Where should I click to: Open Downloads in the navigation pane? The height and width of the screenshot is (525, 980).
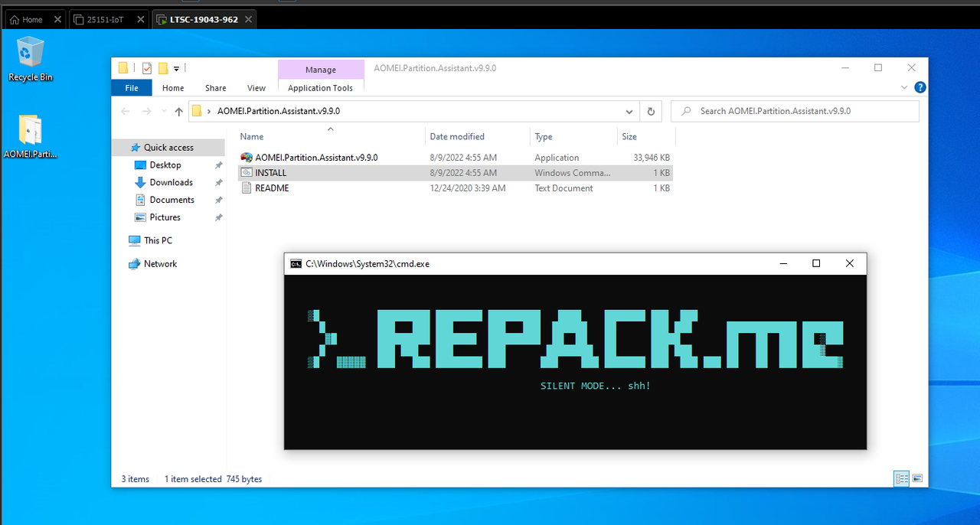pyautogui.click(x=171, y=182)
